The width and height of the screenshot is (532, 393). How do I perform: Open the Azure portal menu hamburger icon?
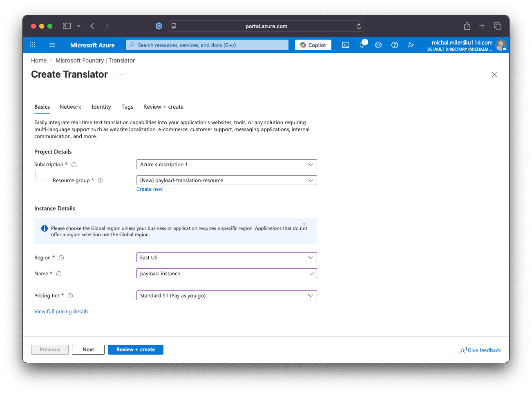[x=52, y=45]
